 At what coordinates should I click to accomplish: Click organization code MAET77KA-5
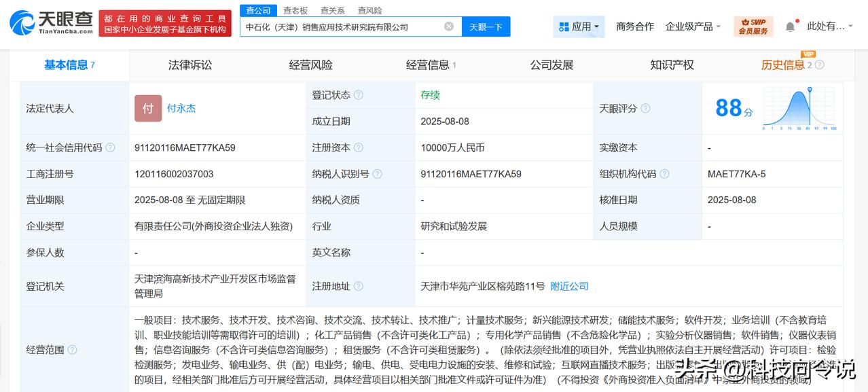pyautogui.click(x=736, y=174)
